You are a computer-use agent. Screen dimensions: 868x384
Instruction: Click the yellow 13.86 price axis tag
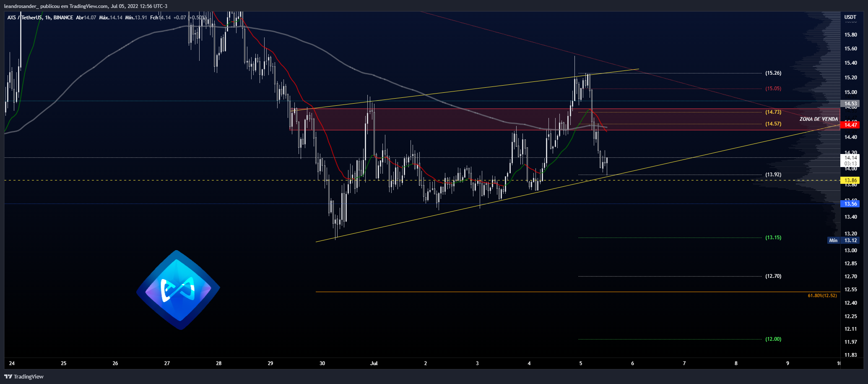click(x=850, y=180)
